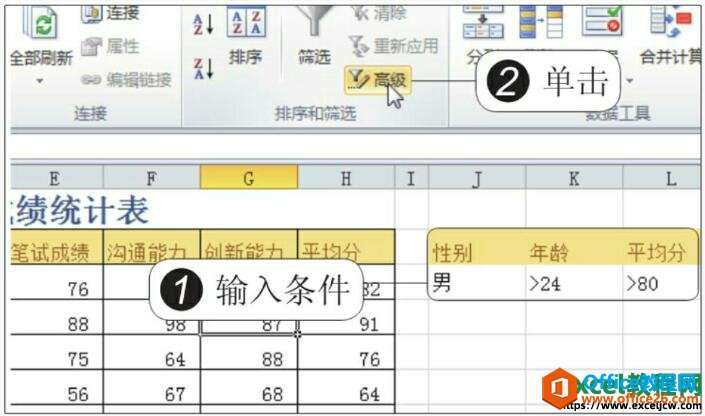Screen dimensions: 705x416
Task: Select column K header
Action: click(x=574, y=178)
